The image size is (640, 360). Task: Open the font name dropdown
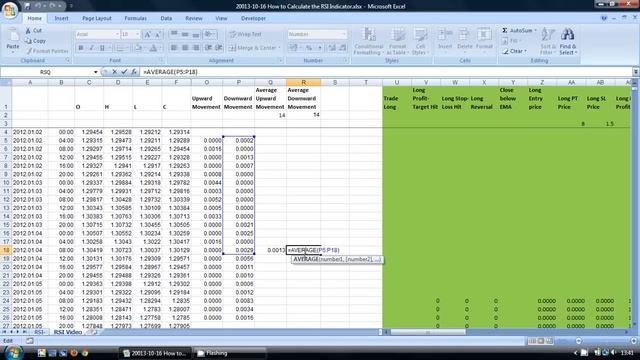tap(117, 34)
